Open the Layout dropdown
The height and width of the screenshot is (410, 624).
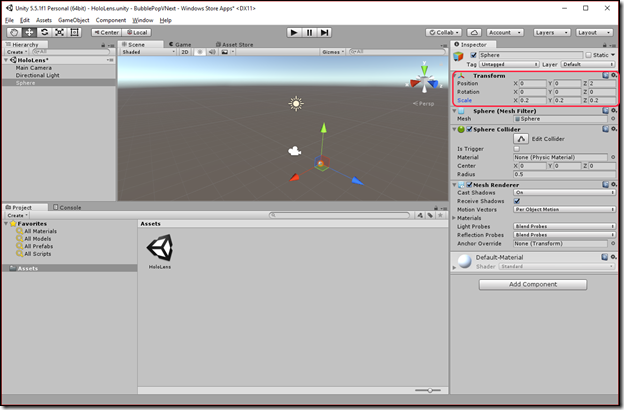tap(594, 33)
